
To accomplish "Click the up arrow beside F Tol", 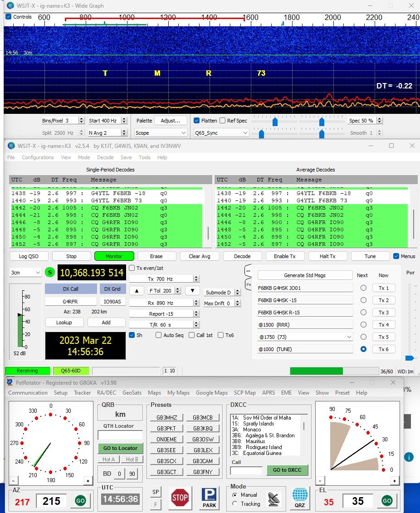I will [137, 291].
